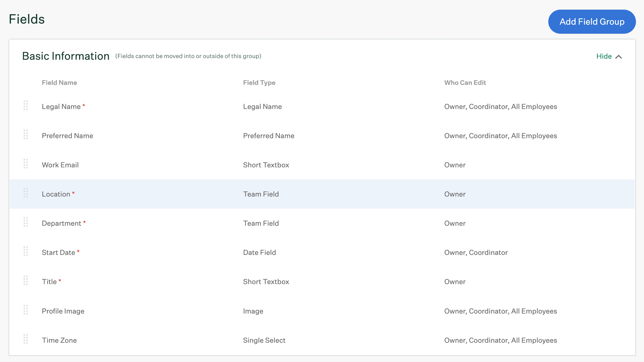Open the Profile Image field

63,311
